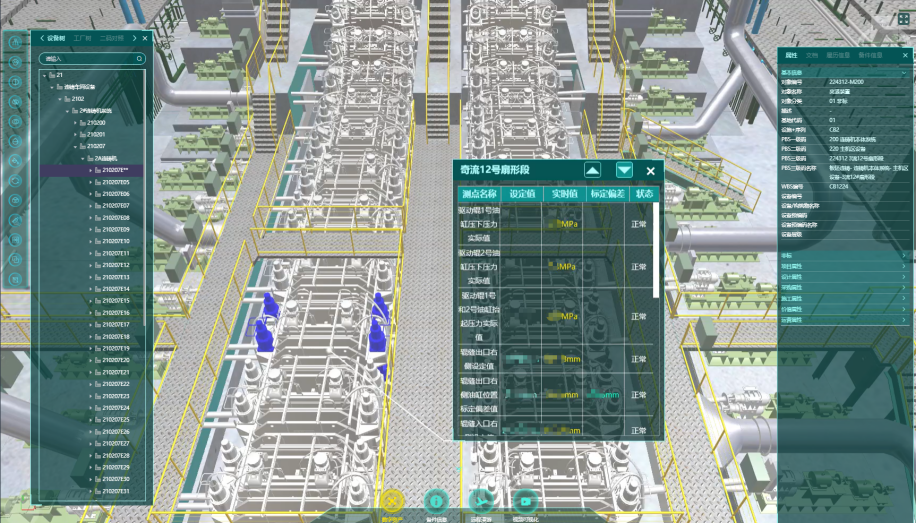Switch to the 工厂树 tab

(x=82, y=38)
